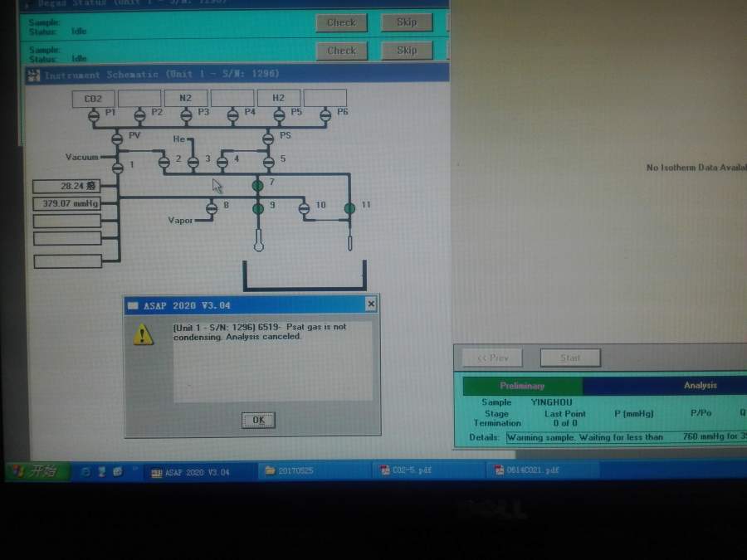747x560 pixels.
Task: Click the N2 gas box
Action: [x=186, y=98]
